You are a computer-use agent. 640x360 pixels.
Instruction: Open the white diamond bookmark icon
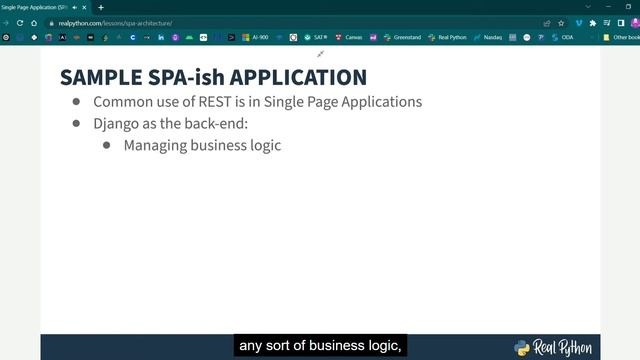tap(34, 37)
